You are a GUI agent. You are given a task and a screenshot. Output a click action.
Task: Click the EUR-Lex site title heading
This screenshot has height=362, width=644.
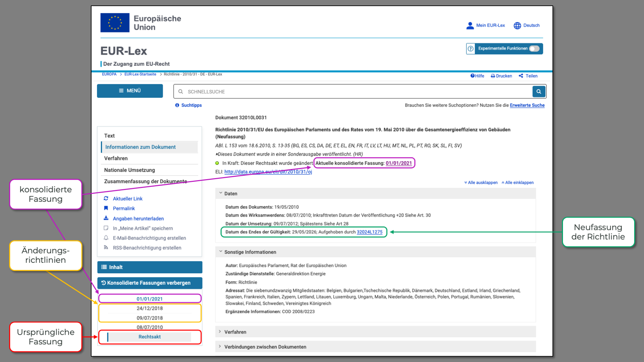(124, 51)
